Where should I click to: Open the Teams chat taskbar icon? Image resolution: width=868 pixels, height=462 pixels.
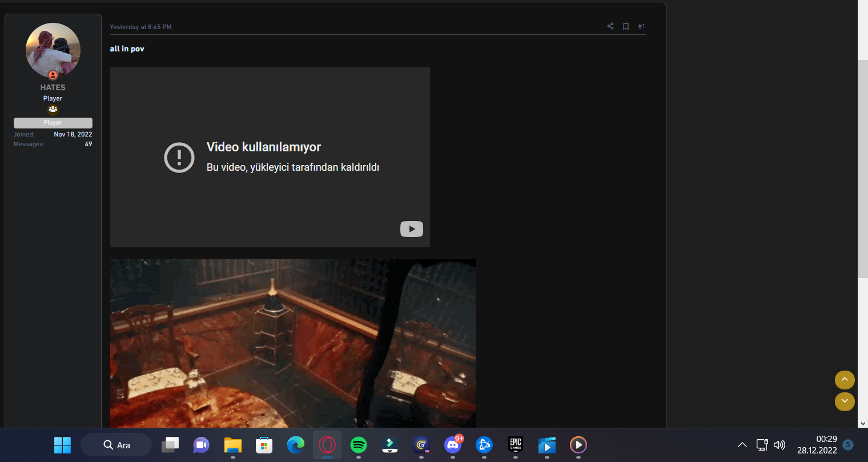tap(201, 445)
